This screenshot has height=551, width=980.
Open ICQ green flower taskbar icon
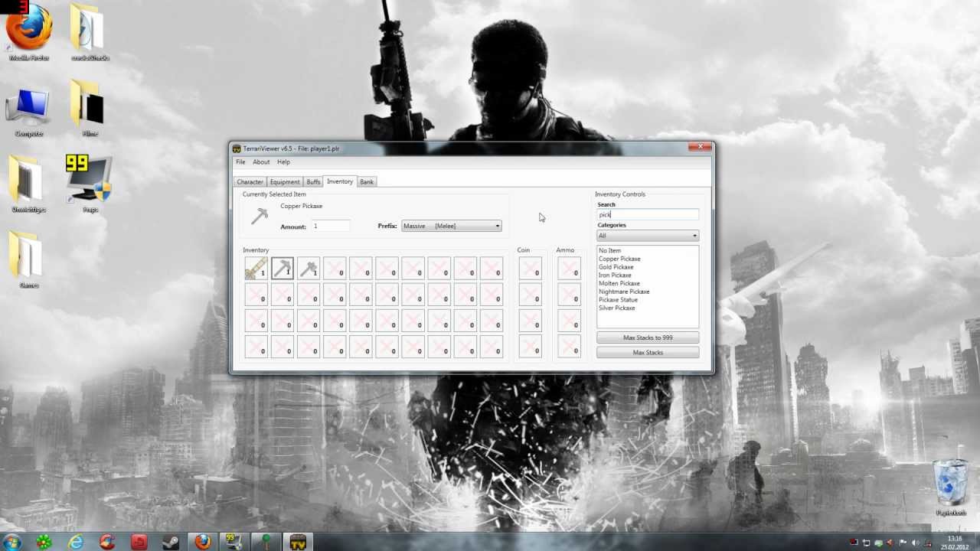click(44, 541)
